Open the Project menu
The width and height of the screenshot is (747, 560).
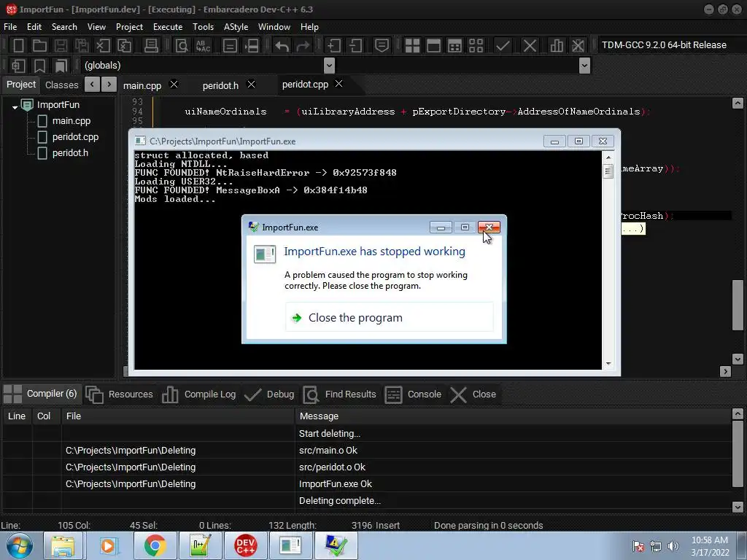coord(129,27)
